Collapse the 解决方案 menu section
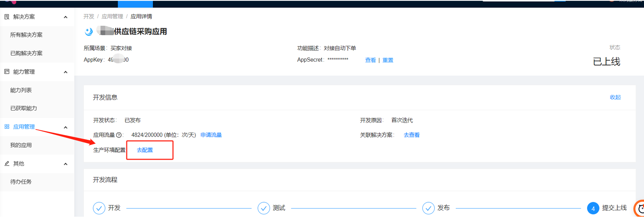Image resolution: width=644 pixels, height=221 pixels. [65, 17]
